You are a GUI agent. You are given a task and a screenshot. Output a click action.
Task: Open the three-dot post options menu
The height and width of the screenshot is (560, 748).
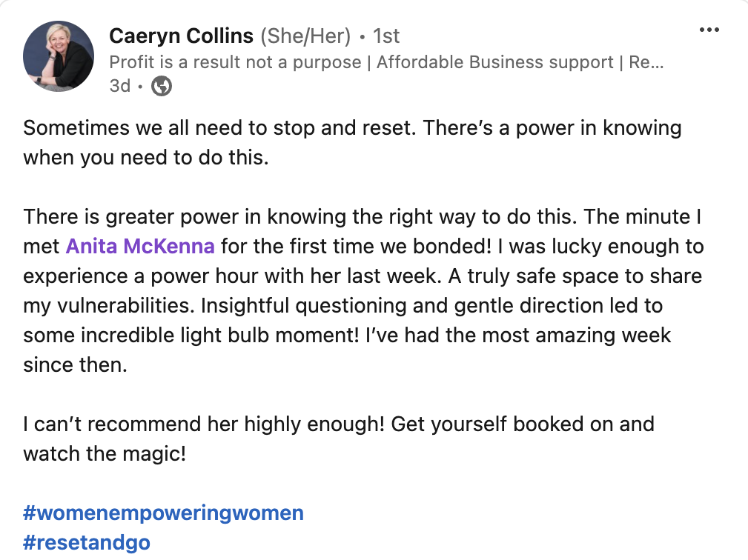tap(709, 30)
